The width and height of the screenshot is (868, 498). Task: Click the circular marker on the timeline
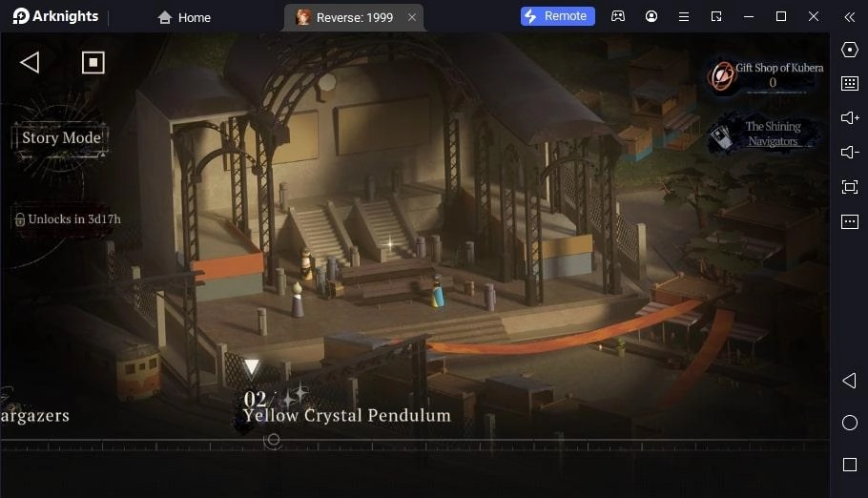tap(273, 441)
